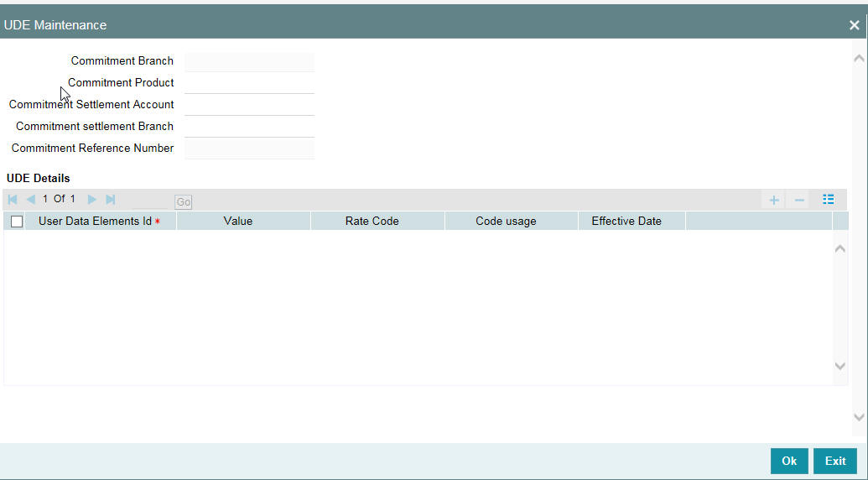Add a new UDE row with plus icon
868x480 pixels.
click(774, 200)
